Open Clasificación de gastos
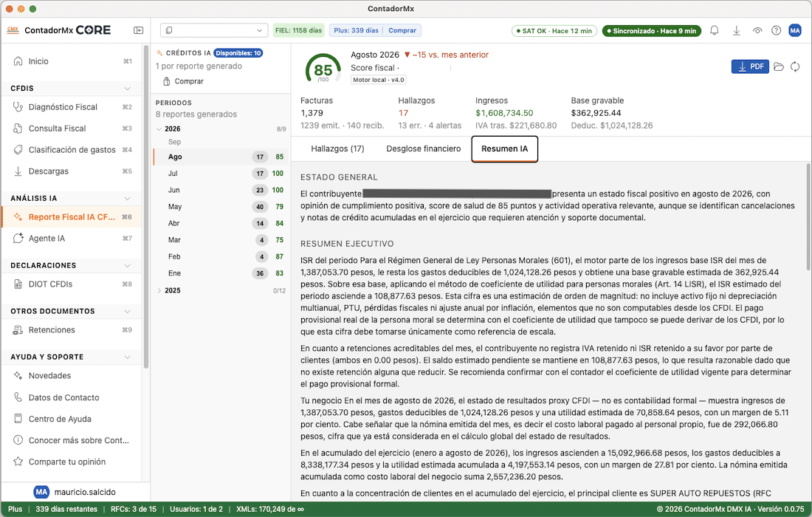 pyautogui.click(x=72, y=150)
